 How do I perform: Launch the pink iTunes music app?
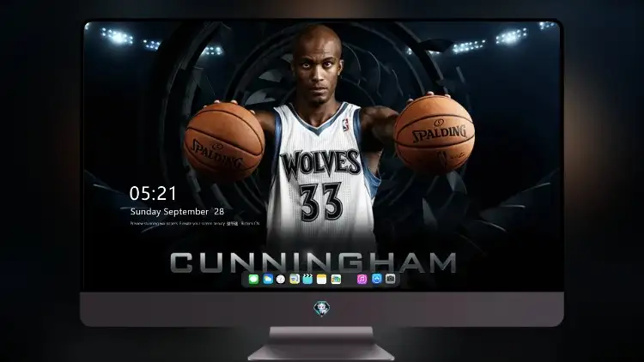coord(361,279)
